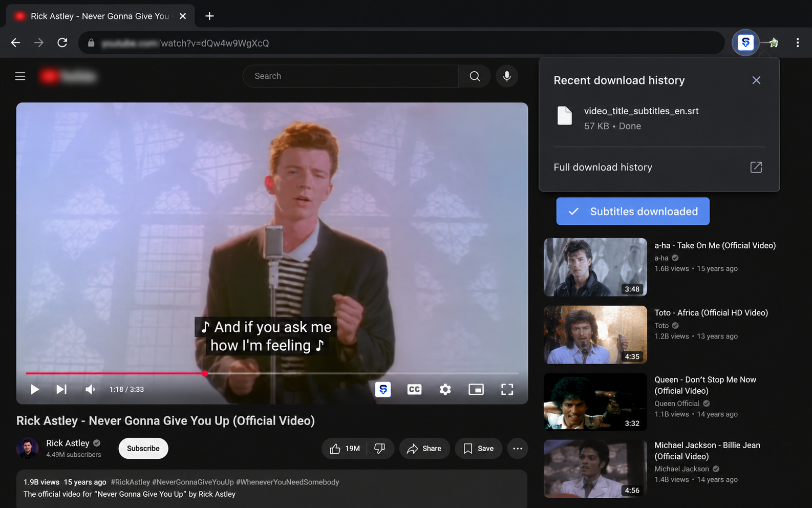Open Full download history
812x508 pixels.
(x=603, y=167)
